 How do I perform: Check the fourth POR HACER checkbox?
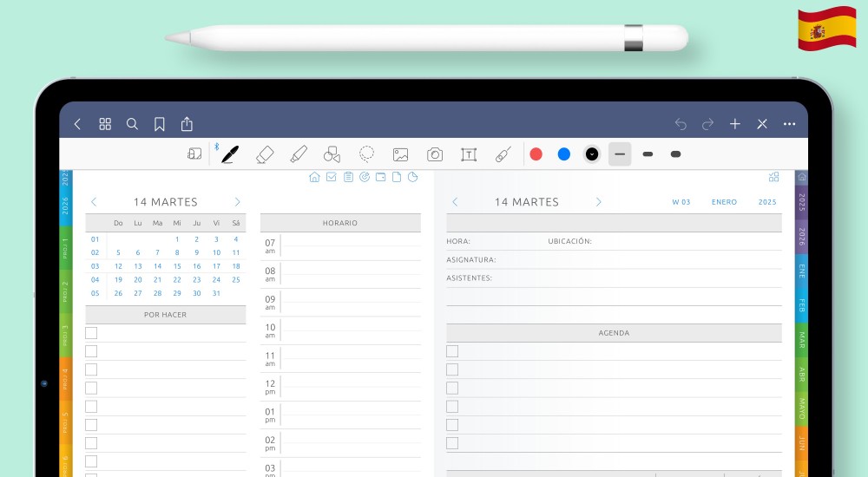[91, 388]
